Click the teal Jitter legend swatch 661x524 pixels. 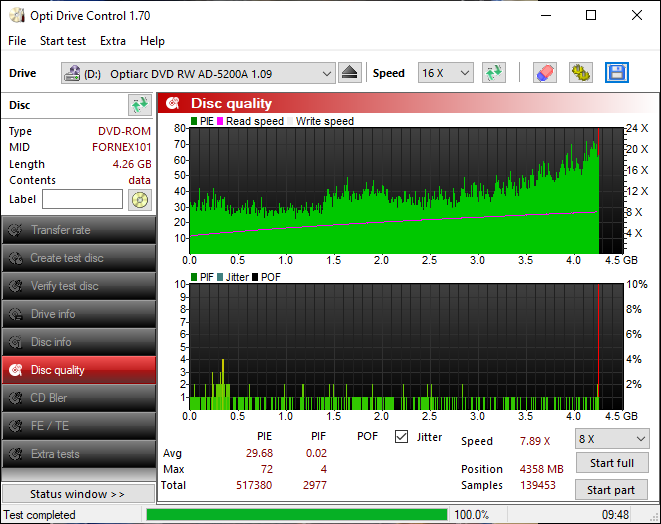point(220,277)
